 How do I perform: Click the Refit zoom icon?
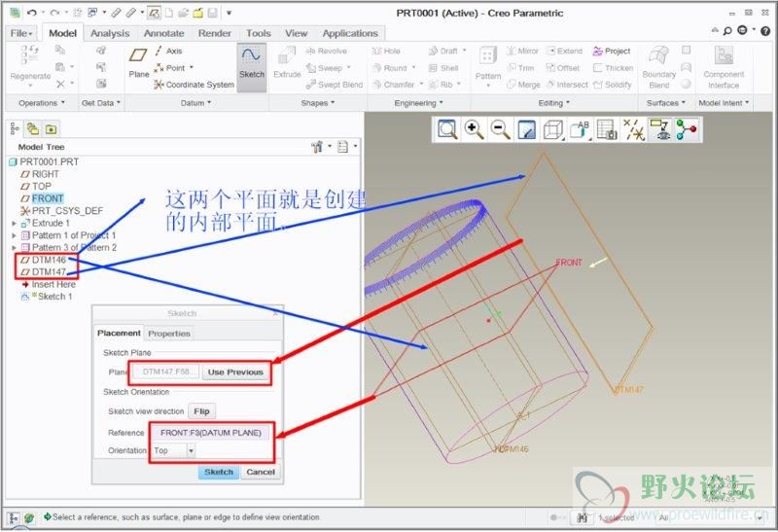click(447, 129)
